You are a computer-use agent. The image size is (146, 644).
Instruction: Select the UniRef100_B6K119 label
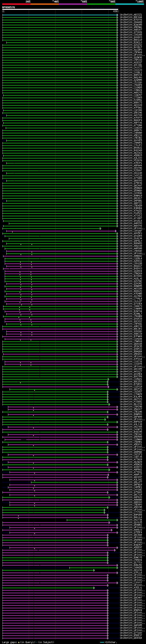pyautogui.click(x=131, y=40)
